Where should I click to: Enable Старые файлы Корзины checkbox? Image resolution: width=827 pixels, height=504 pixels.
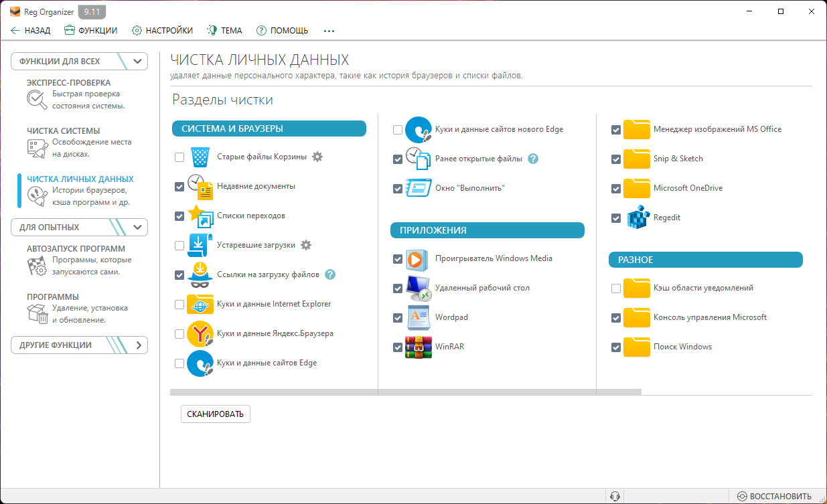pyautogui.click(x=179, y=157)
